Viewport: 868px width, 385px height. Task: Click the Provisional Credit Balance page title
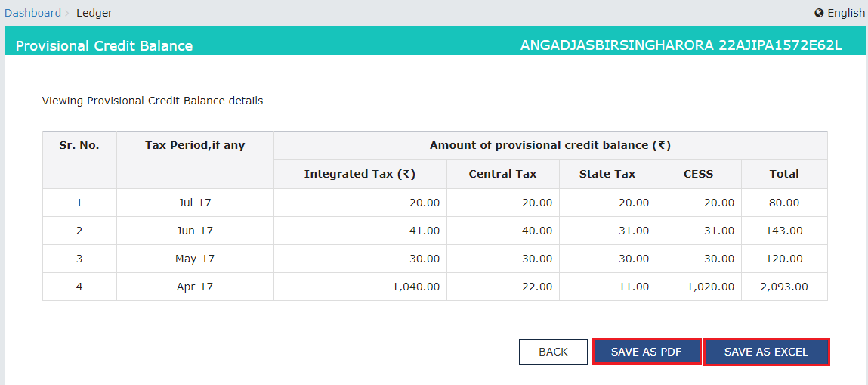click(x=104, y=46)
